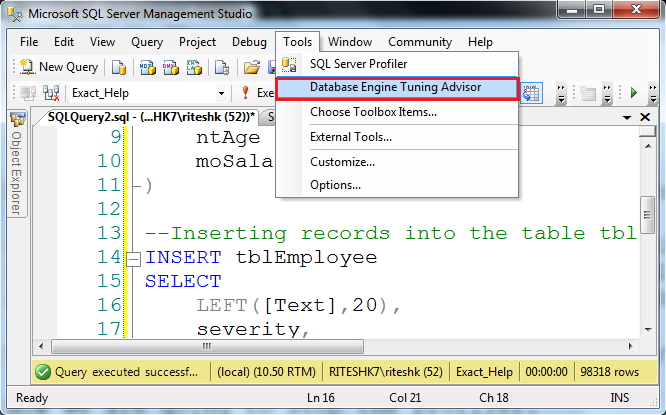Open the Window menu
Image resolution: width=666 pixels, height=415 pixels.
point(350,42)
